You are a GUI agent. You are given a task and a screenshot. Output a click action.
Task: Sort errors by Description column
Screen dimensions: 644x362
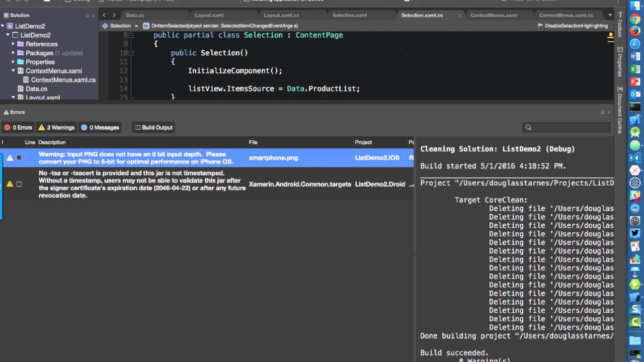tap(52, 142)
